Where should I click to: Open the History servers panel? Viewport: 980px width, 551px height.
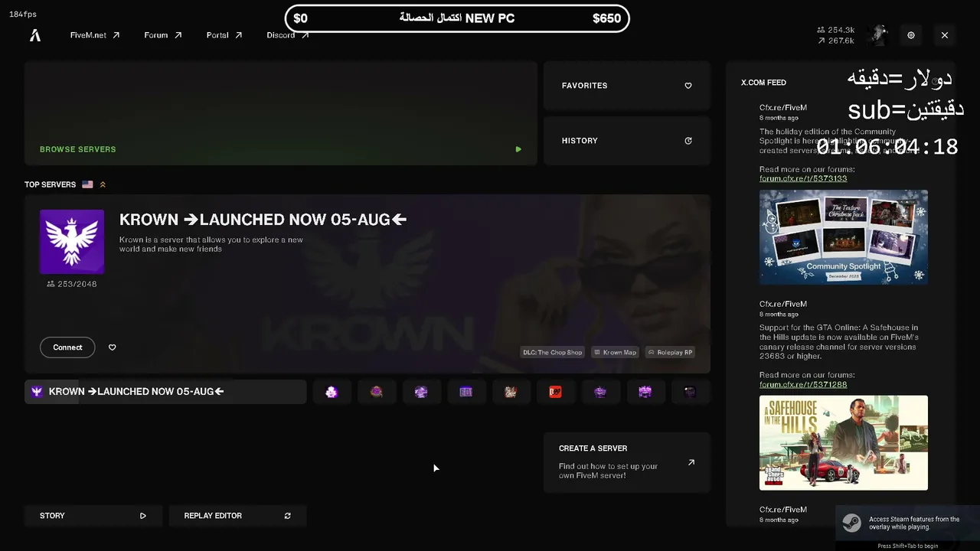click(627, 141)
